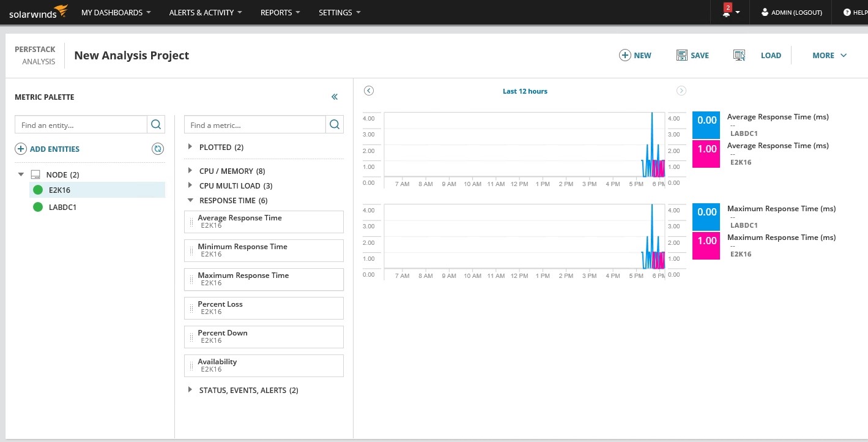Expand the CPU / MEMORY group

point(190,171)
